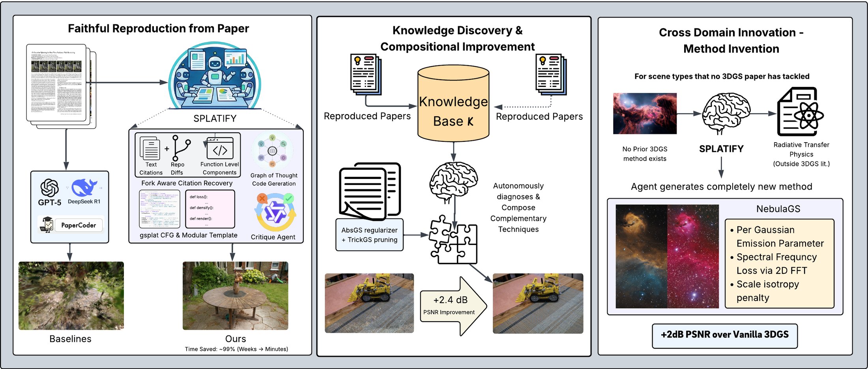Click the Function Level Components code icon
Screen dimensions: 868x369
click(220, 147)
